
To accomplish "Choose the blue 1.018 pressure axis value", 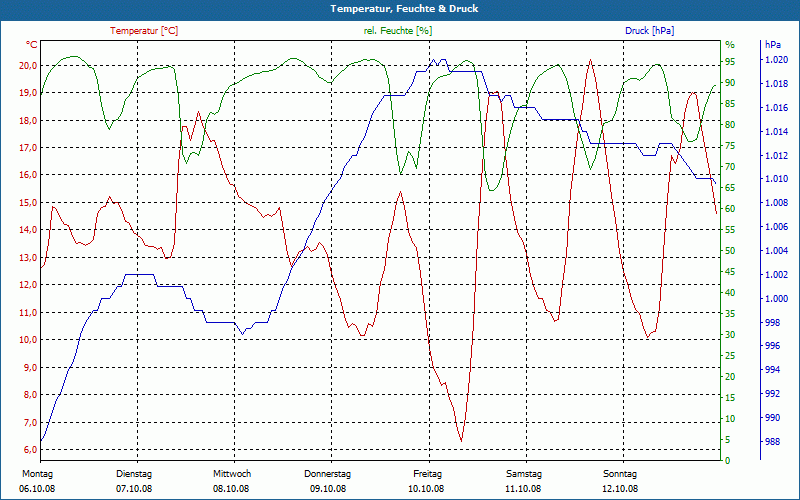I will click(x=777, y=84).
